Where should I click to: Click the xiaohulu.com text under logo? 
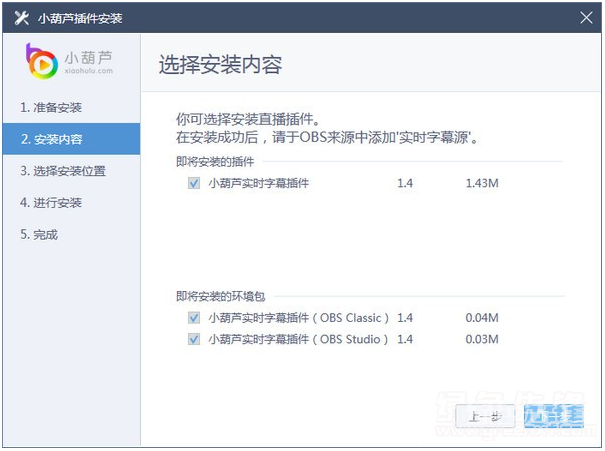click(89, 71)
